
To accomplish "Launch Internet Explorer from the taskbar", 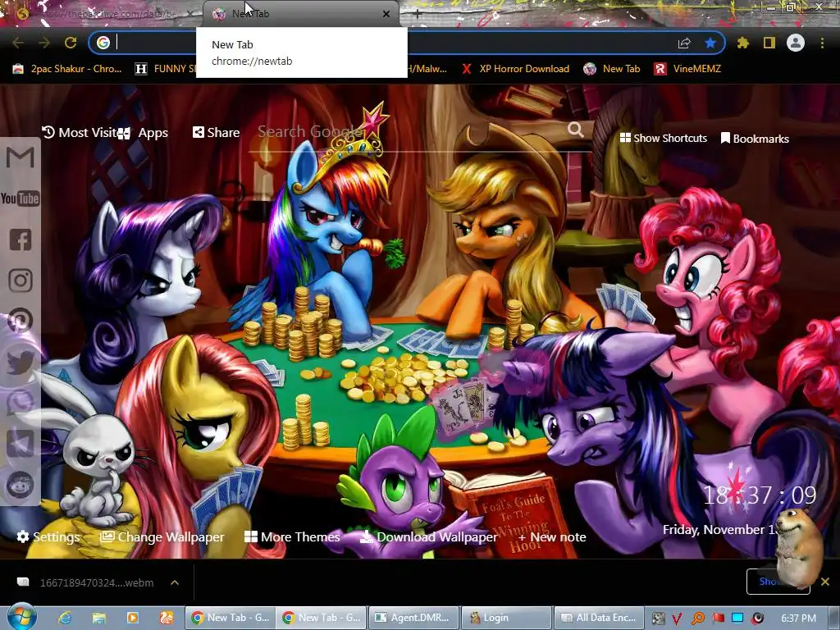I will pos(66,618).
